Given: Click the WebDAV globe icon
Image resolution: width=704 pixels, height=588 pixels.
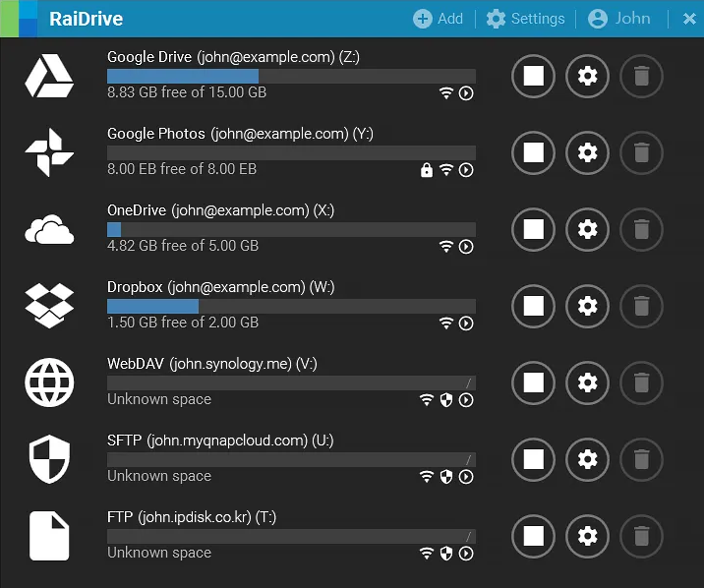Looking at the screenshot, I should tap(49, 382).
